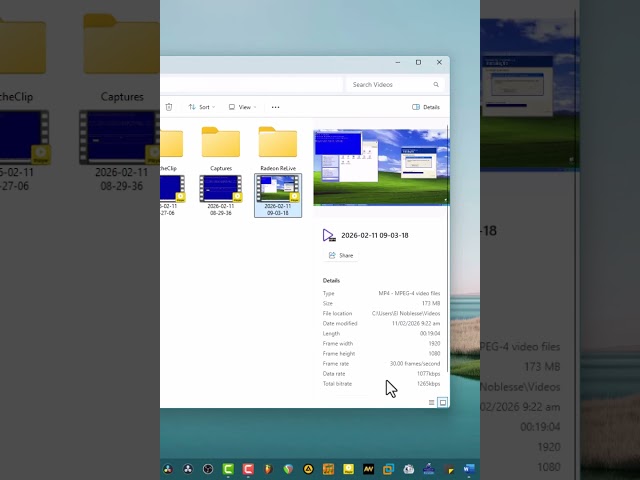Launch FL Studio from the taskbar
640x480 pixels.
click(268, 469)
